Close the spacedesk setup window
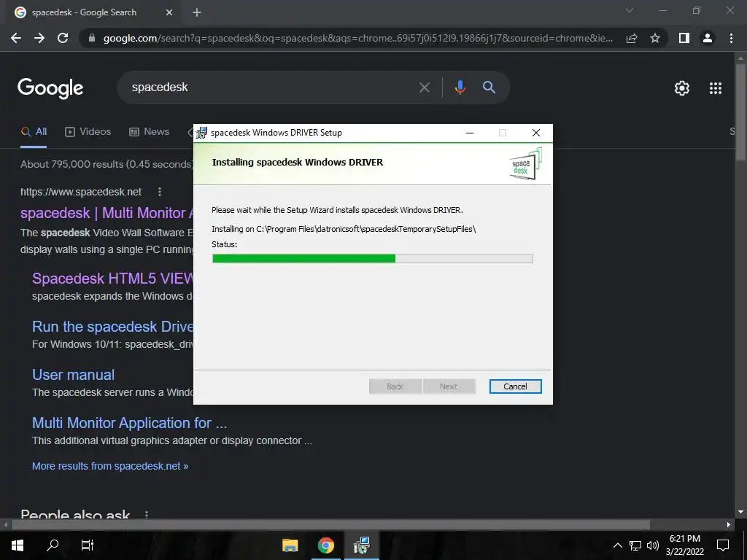This screenshot has width=747, height=560. pos(536,133)
